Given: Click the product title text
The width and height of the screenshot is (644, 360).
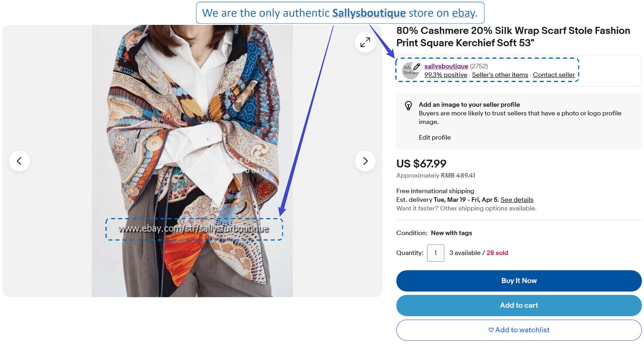Looking at the screenshot, I should click(513, 37).
